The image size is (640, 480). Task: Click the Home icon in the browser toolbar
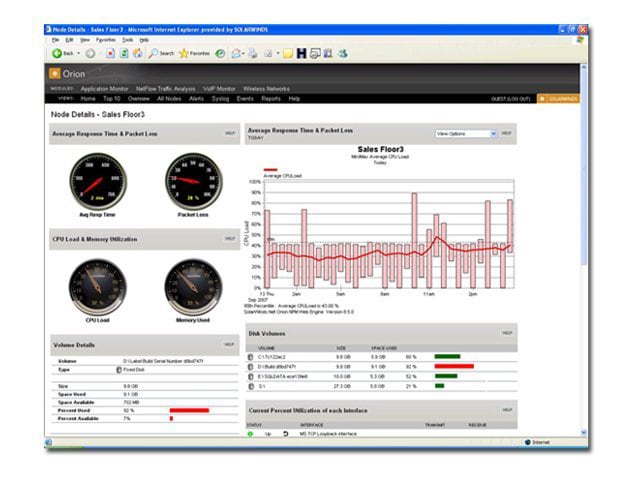click(x=136, y=53)
